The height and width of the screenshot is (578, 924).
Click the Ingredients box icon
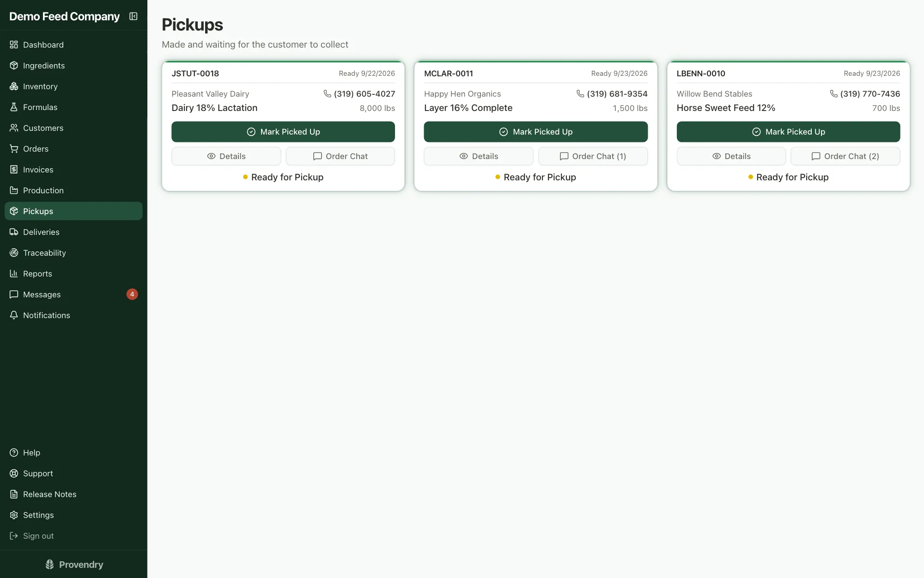point(14,65)
